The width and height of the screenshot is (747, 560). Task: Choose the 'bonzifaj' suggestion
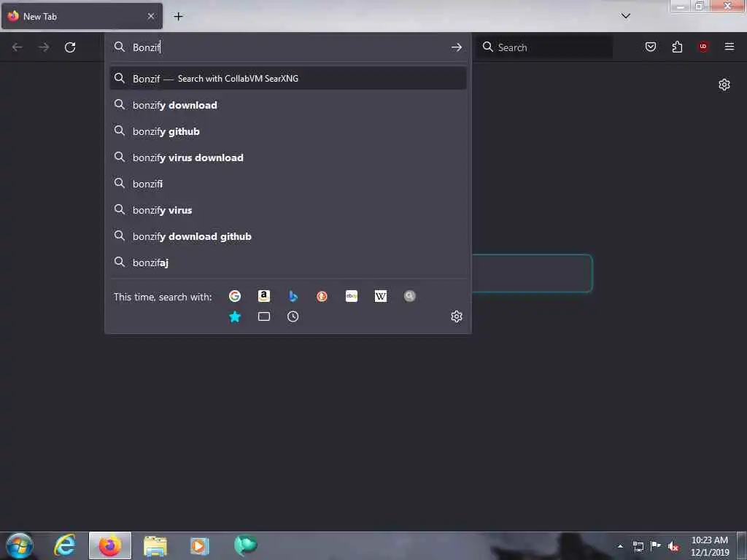point(287,262)
